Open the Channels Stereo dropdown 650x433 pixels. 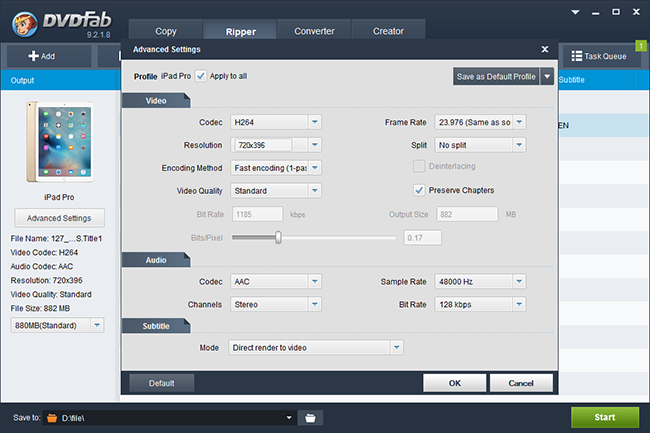(x=315, y=304)
